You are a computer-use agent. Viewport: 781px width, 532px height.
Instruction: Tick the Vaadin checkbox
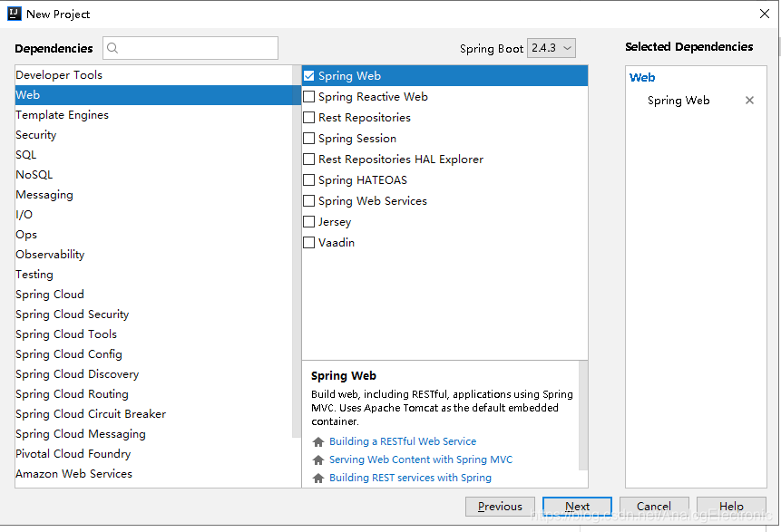pyautogui.click(x=308, y=243)
